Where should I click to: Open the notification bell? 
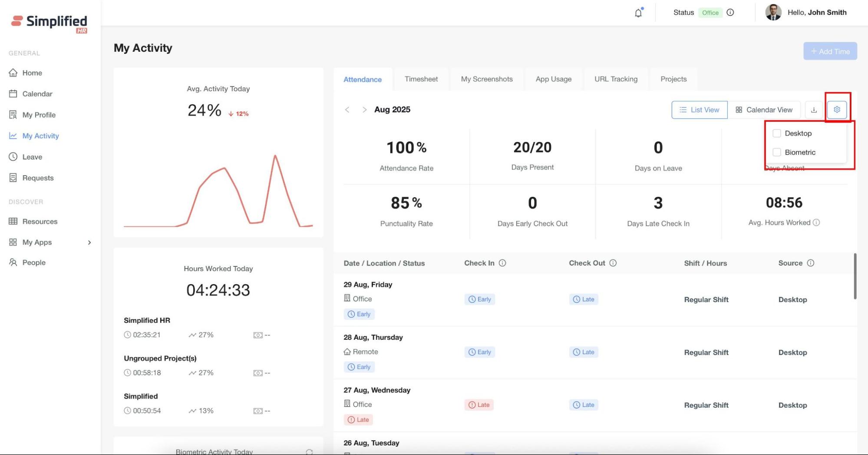(638, 13)
